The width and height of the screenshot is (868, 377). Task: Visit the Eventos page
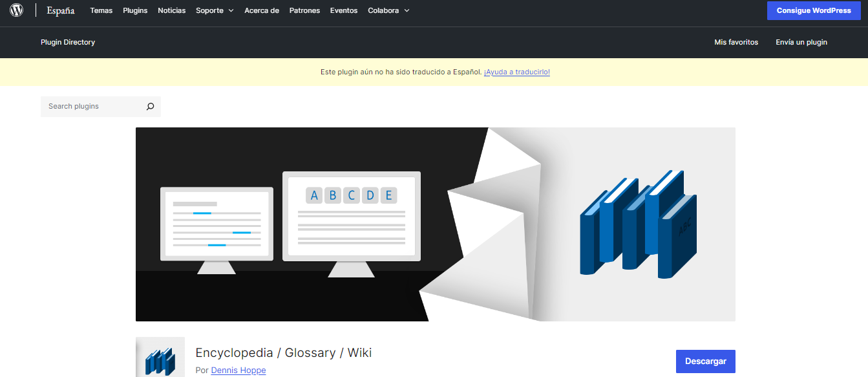click(343, 10)
